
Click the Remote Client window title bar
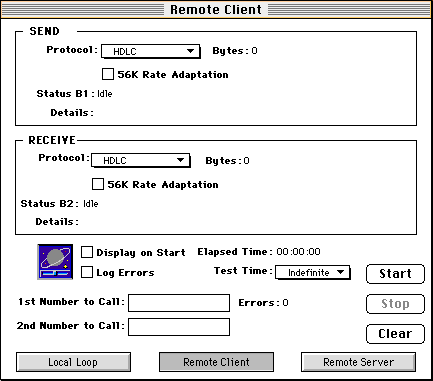pyautogui.click(x=216, y=9)
